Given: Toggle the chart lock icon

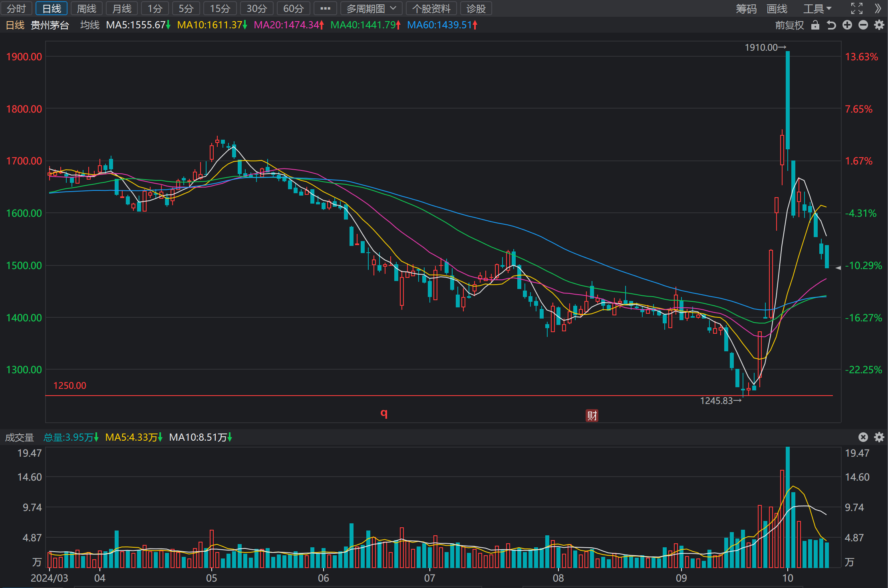Looking at the screenshot, I should click(x=815, y=25).
